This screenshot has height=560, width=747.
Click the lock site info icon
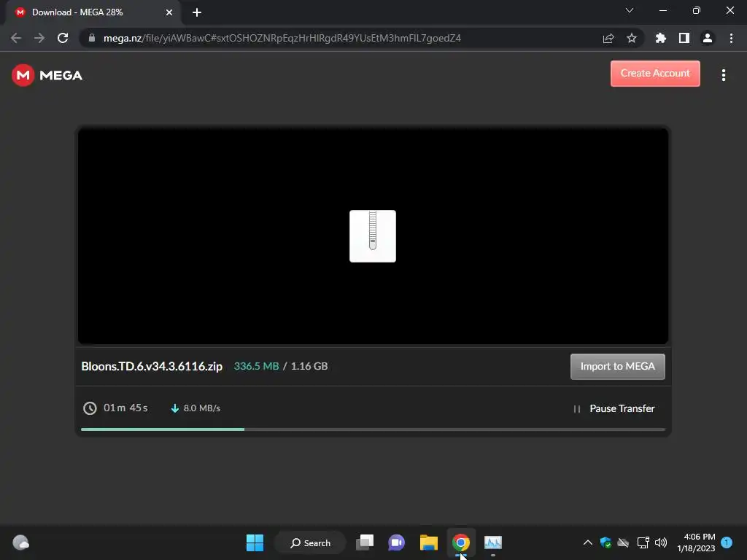(x=91, y=38)
